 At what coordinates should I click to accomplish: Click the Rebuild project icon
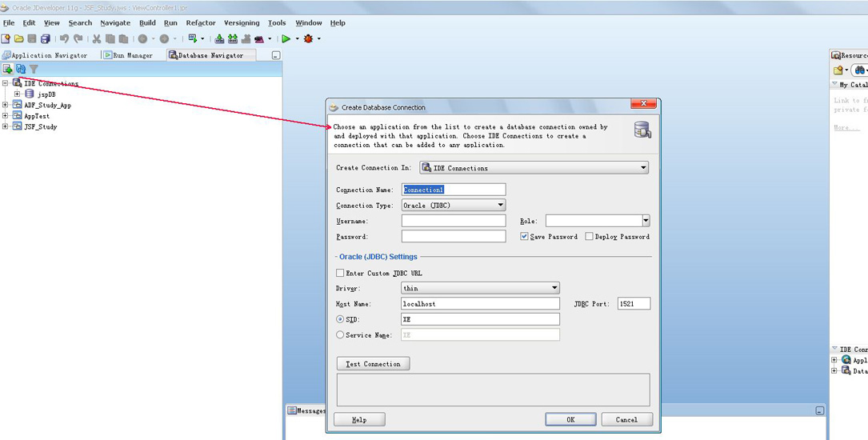233,38
